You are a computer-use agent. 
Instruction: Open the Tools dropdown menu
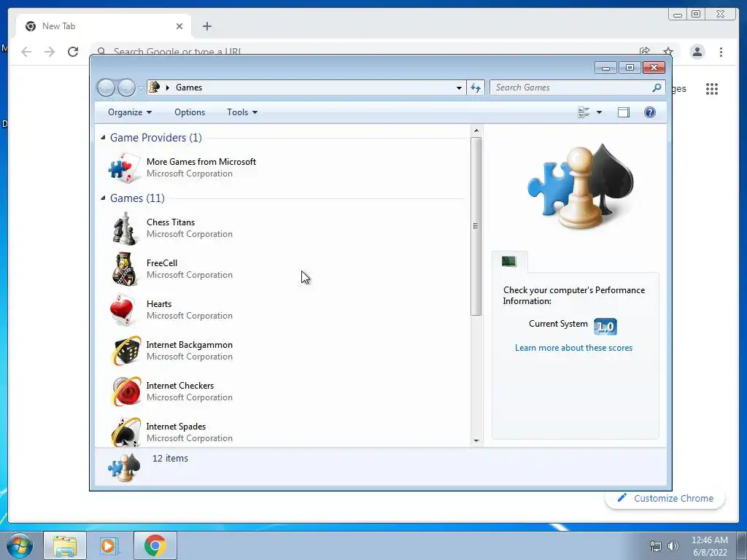(x=242, y=112)
